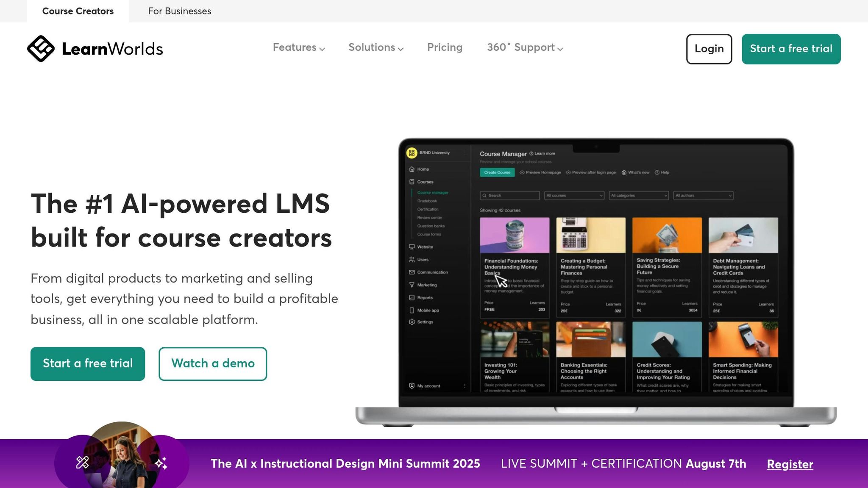
Task: Select Course manager in the sidebar
Action: tap(432, 192)
